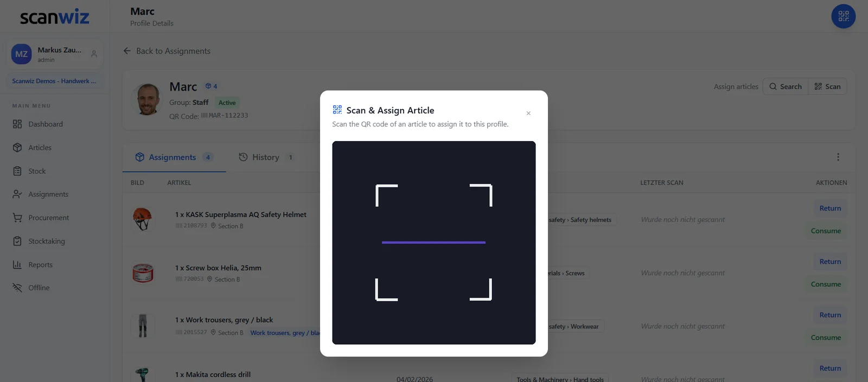Return the Makita cordless drill

(830, 368)
